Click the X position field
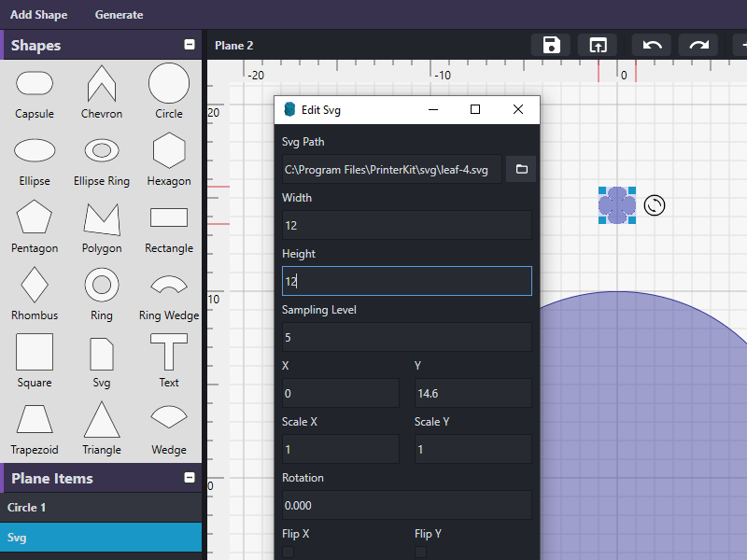Viewport: 747px width, 560px height. (x=341, y=393)
